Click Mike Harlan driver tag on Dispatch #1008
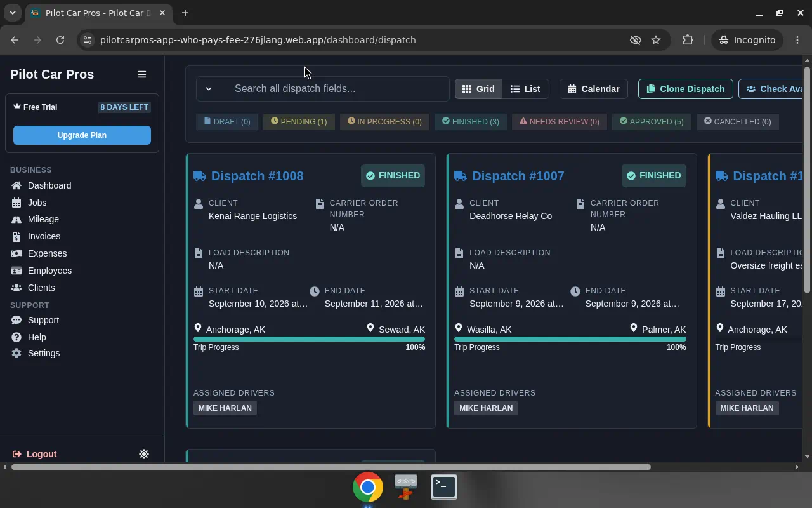Image resolution: width=812 pixels, height=508 pixels. point(225,408)
